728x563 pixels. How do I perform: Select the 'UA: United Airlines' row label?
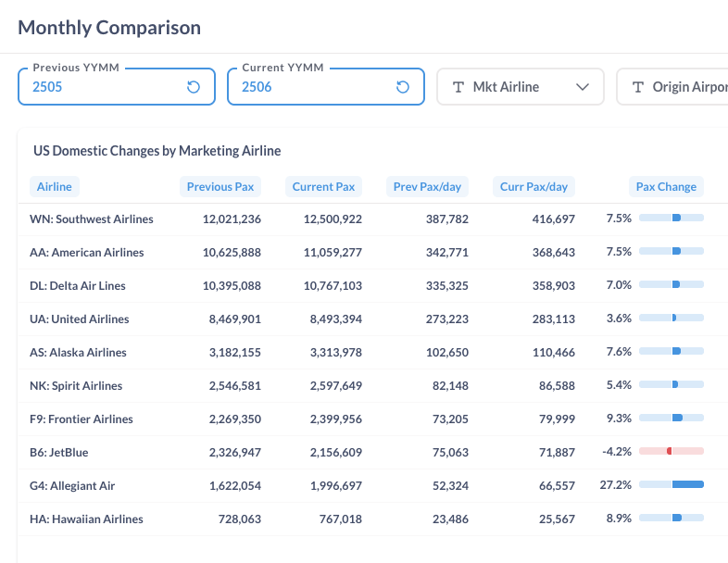tap(80, 319)
